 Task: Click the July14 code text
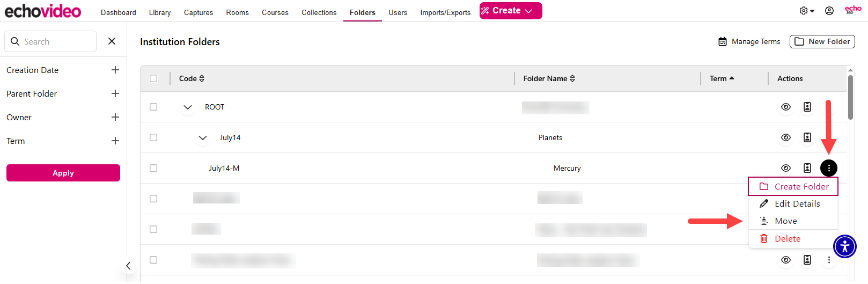pos(230,137)
